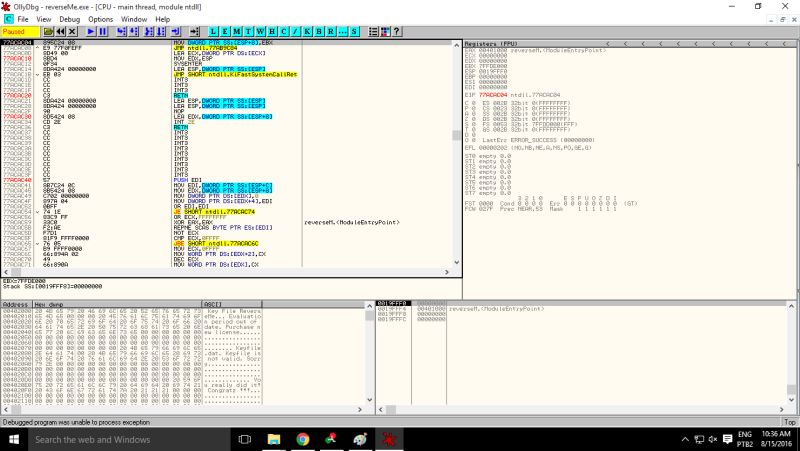This screenshot has width=800, height=451.
Task: Click the ASCII column header in dump pane
Action: 232,304
